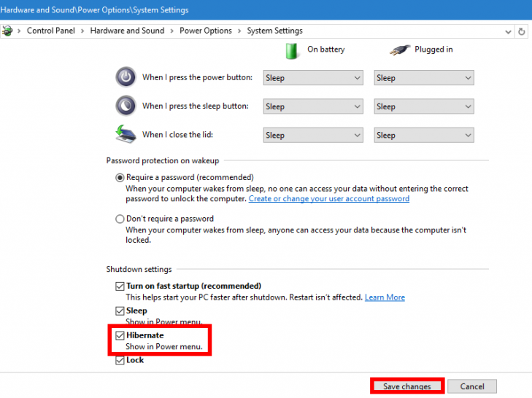Screen dimensions: 532x398
Task: Go to Hardware and Sound breadcrumb
Action: [127, 31]
